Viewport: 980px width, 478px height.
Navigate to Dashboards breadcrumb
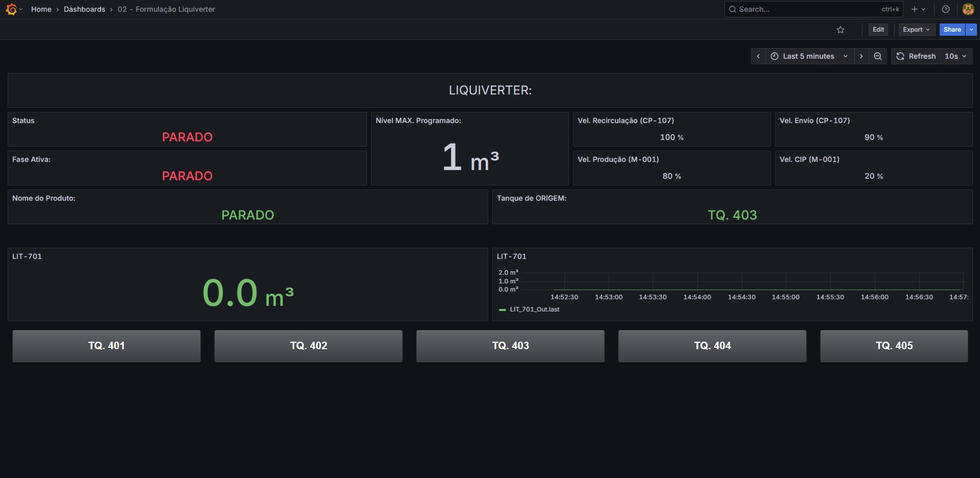pyautogui.click(x=84, y=9)
